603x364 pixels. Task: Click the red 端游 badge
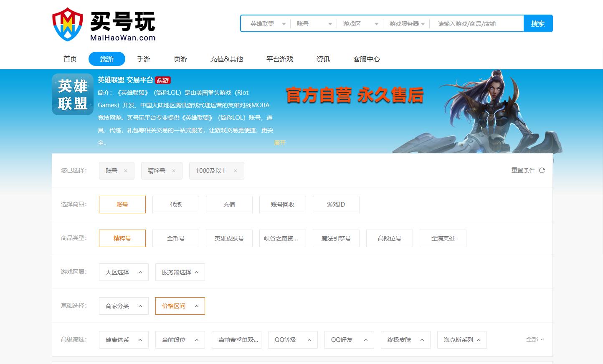(163, 80)
